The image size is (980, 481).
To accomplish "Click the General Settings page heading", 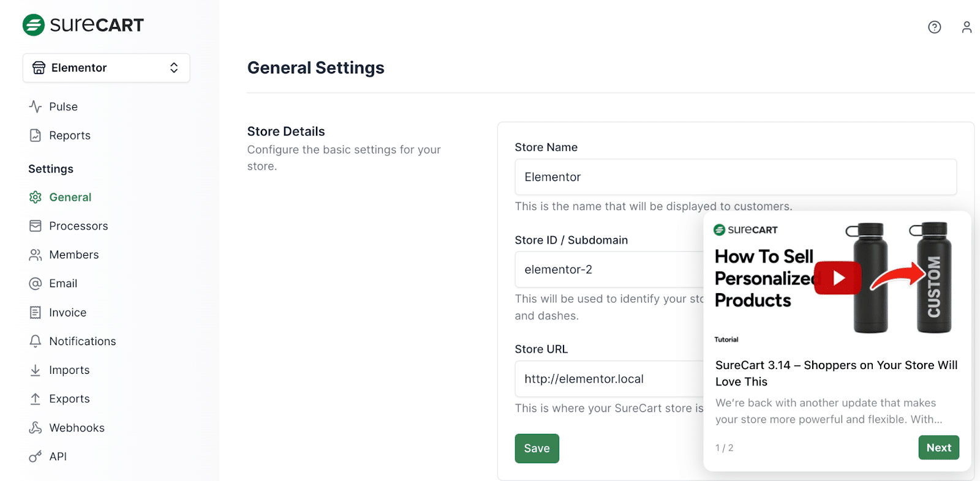I will click(x=315, y=68).
